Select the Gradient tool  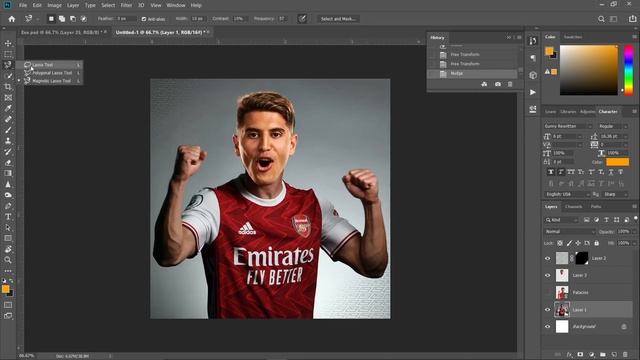[8, 173]
